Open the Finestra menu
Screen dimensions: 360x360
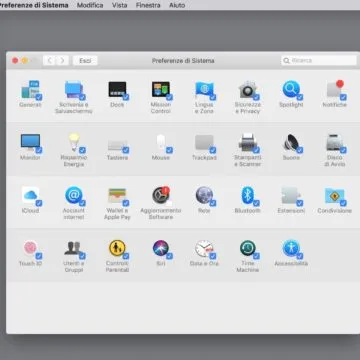(148, 5)
